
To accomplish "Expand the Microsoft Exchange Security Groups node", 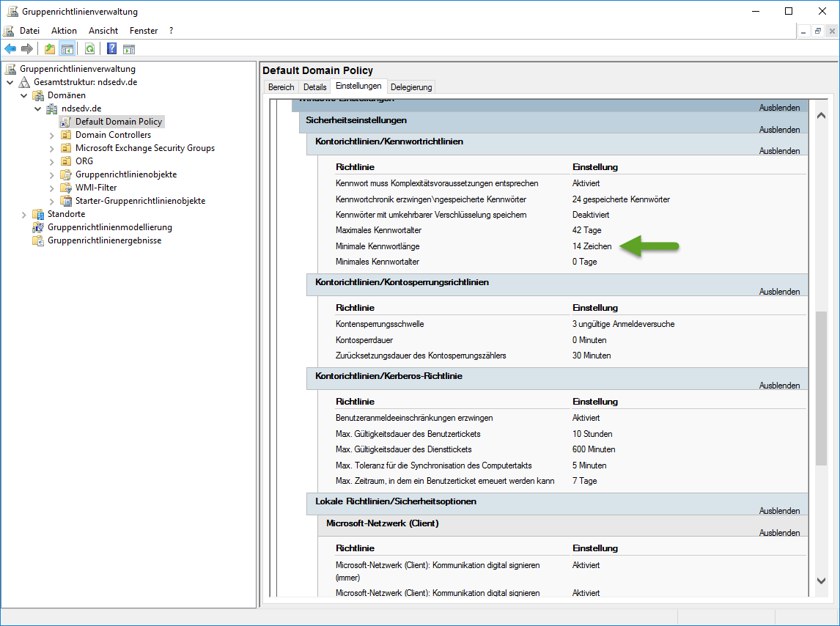I will pos(51,148).
